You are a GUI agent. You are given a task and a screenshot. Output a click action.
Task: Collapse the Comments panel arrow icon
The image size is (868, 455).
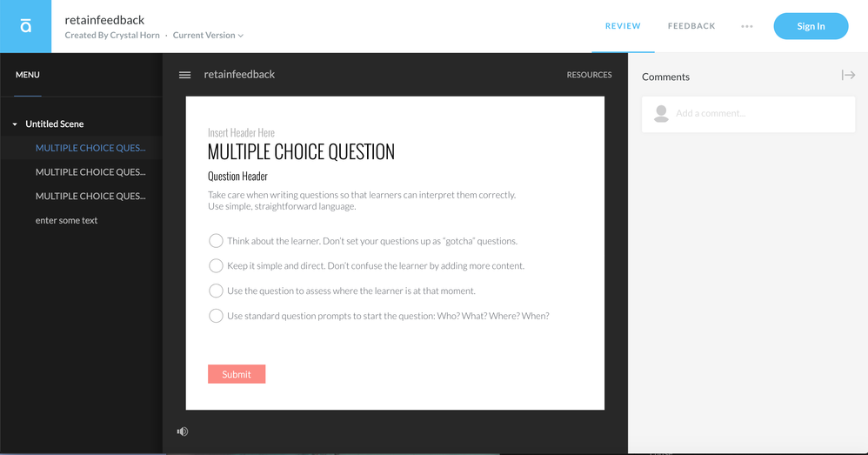click(848, 76)
